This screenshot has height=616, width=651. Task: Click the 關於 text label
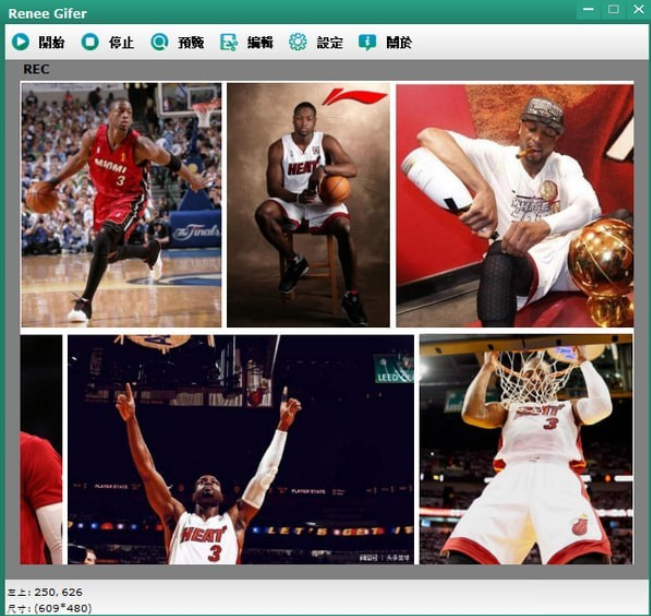[398, 43]
